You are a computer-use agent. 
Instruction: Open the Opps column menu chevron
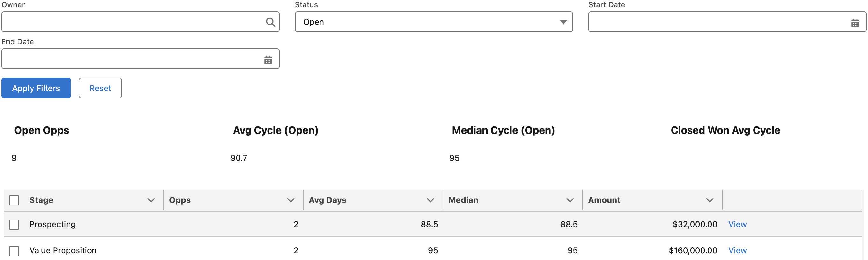(x=291, y=200)
